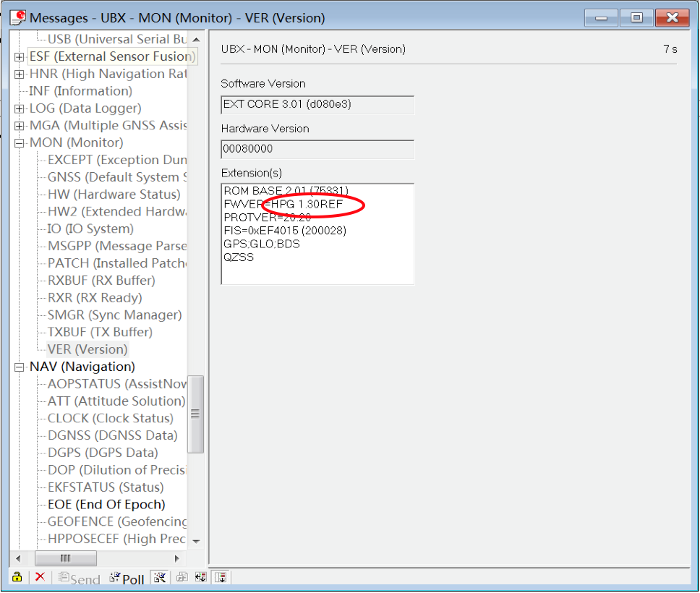Click the horizontal scrollbar below the tree
Viewport: 700px width, 593px height.
[x=66, y=558]
